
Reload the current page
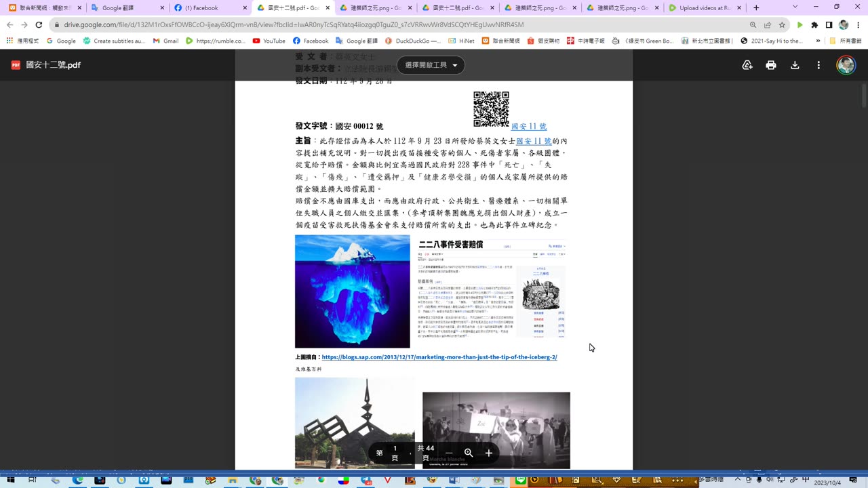(x=39, y=24)
